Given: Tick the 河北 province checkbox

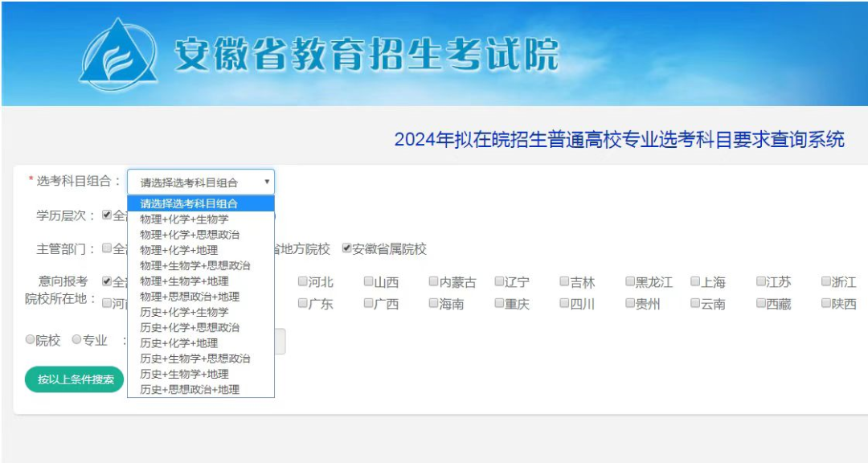Looking at the screenshot, I should click(302, 281).
